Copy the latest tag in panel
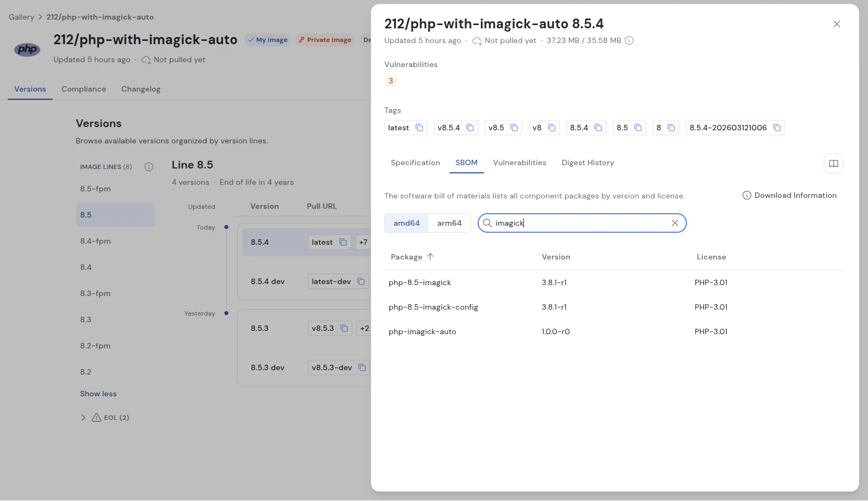This screenshot has height=501, width=868. (x=419, y=128)
